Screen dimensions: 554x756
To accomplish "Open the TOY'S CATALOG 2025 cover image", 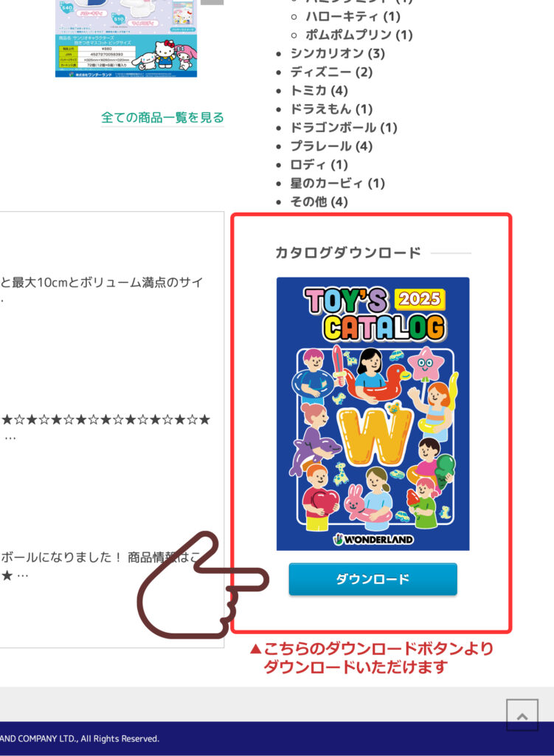I will click(373, 413).
